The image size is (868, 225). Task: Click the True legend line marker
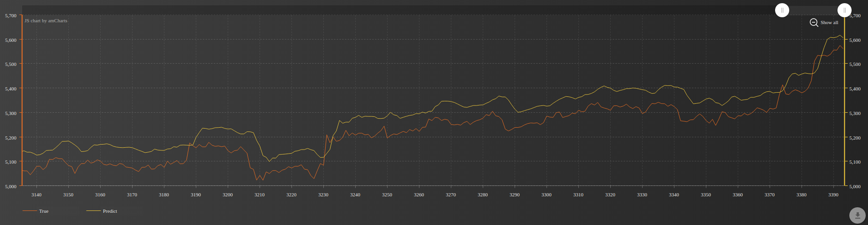click(30, 211)
